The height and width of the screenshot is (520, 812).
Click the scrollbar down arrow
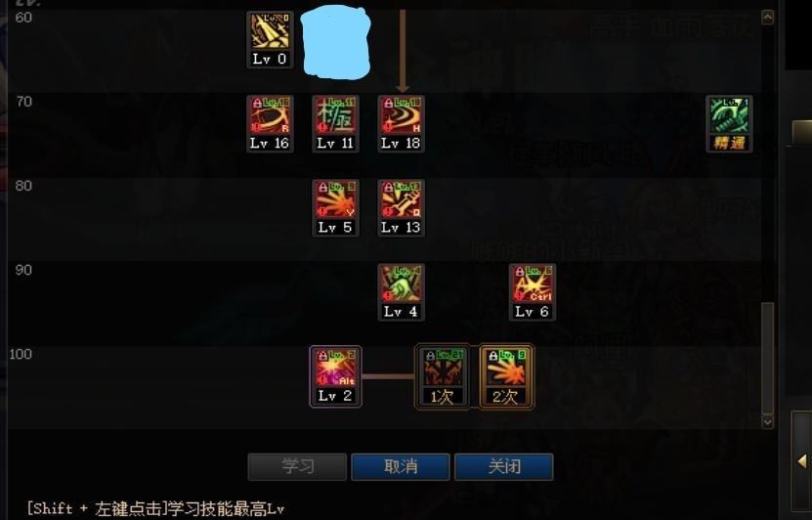point(767,421)
